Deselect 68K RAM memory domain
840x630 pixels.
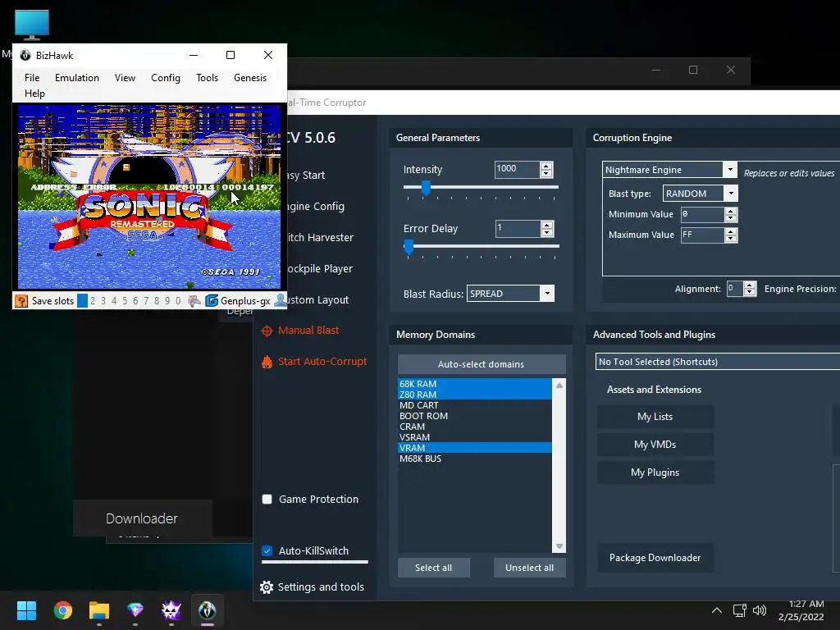[x=475, y=384]
